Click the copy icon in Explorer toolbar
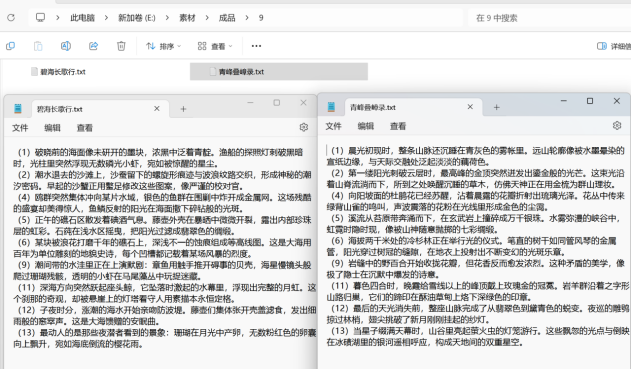Screen dimensions: 631x369 [10, 46]
